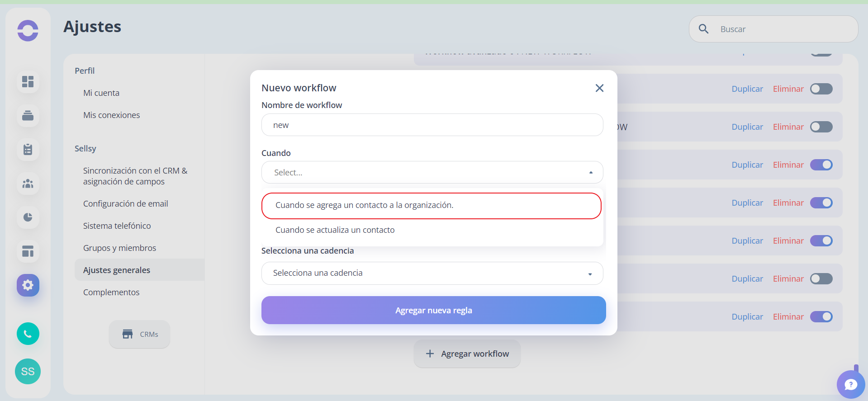Open the clipboard tasks sidebar icon
Viewport: 868px width, 401px height.
coord(28,150)
